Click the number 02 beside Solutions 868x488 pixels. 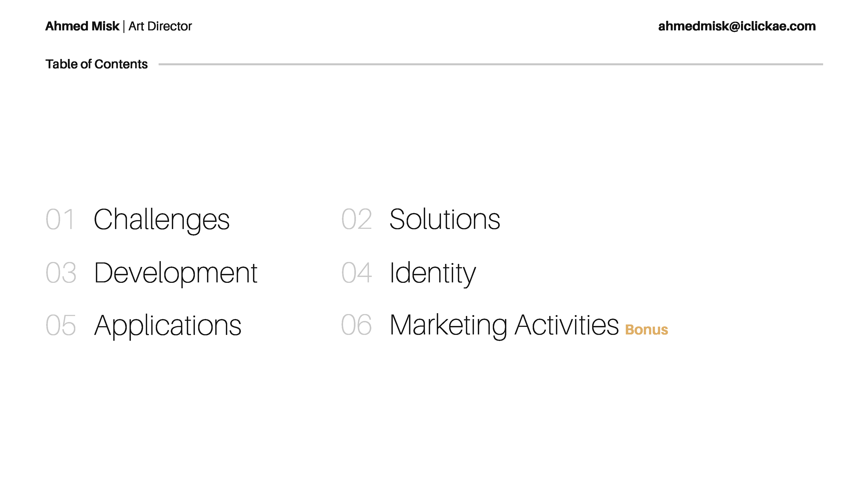click(356, 220)
